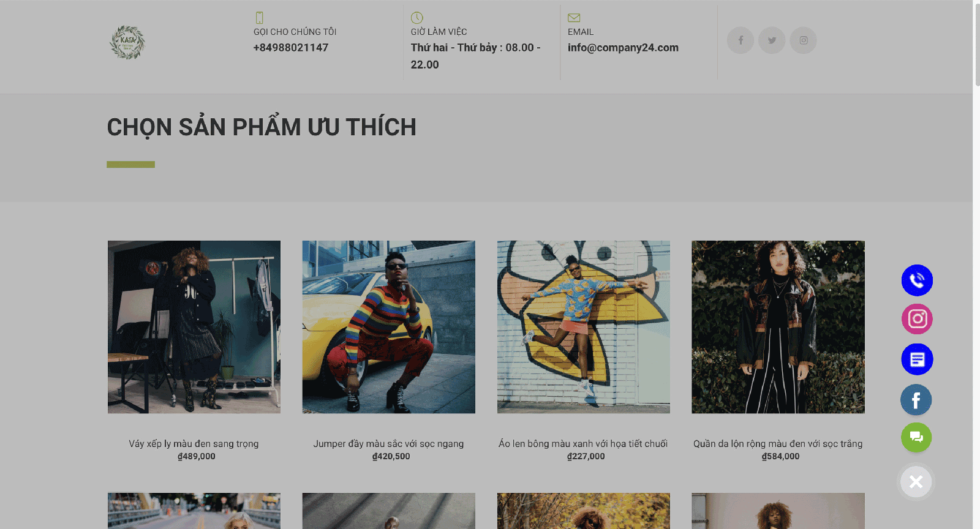Select the 'Váy xếp ly màu đen sang trọng' title
Screen dimensions: 980x529
[x=194, y=444]
